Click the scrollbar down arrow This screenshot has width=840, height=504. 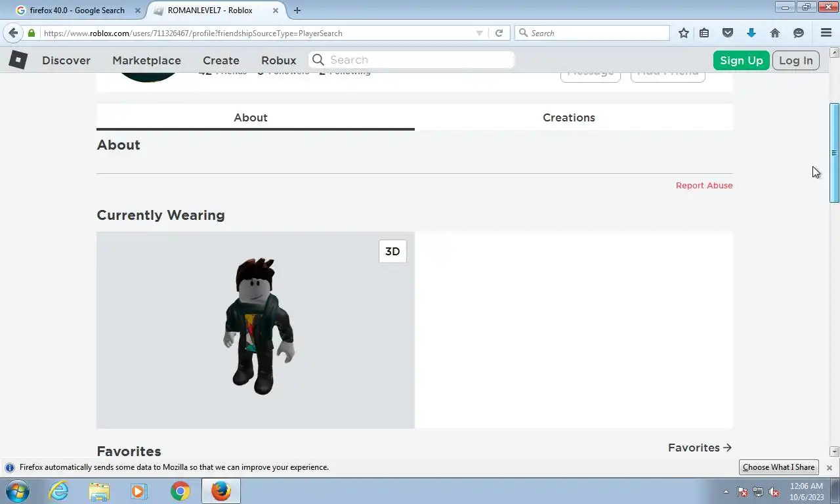point(835,451)
